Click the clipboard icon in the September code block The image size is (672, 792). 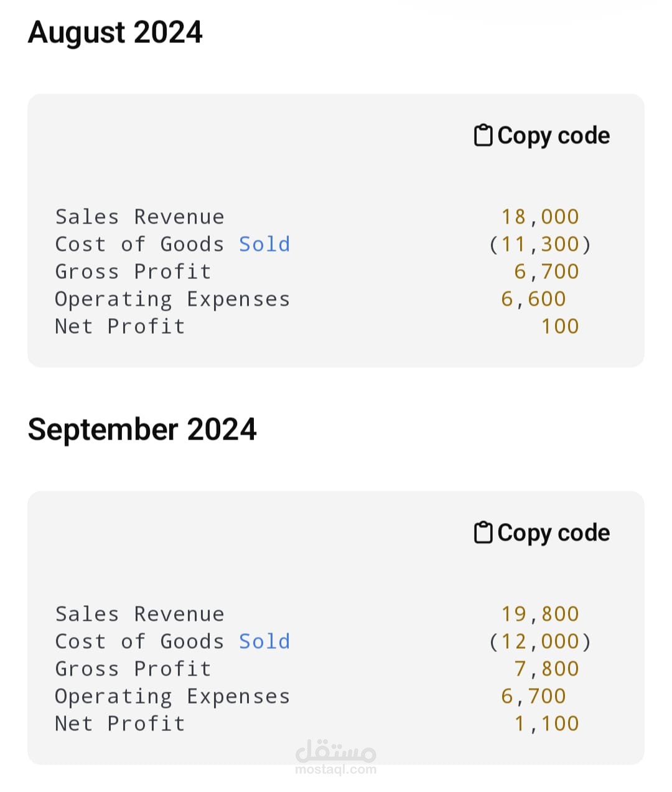(x=483, y=532)
